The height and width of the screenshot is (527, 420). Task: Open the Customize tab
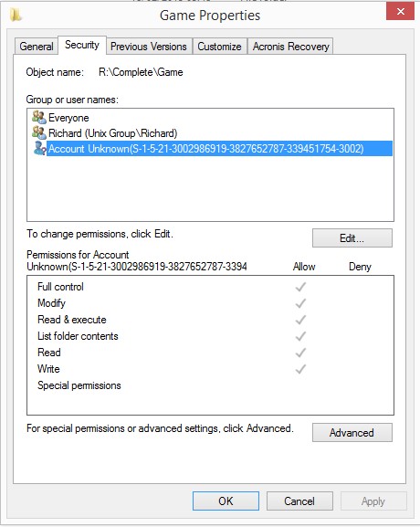[x=219, y=47]
